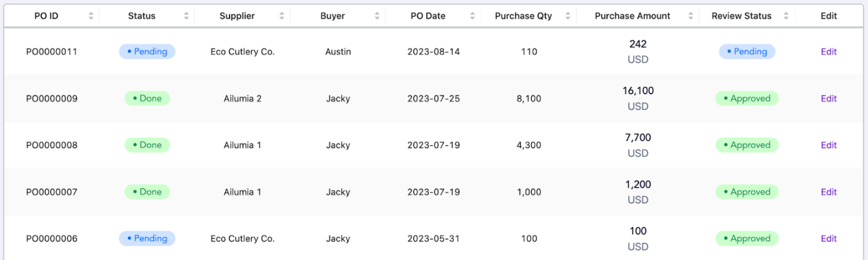
Task: Sort by Purchase Qty arrows
Action: pyautogui.click(x=568, y=16)
